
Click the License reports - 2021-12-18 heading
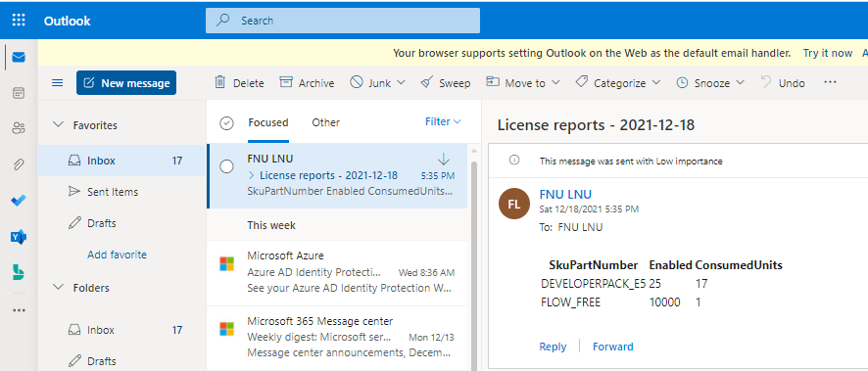coord(596,125)
